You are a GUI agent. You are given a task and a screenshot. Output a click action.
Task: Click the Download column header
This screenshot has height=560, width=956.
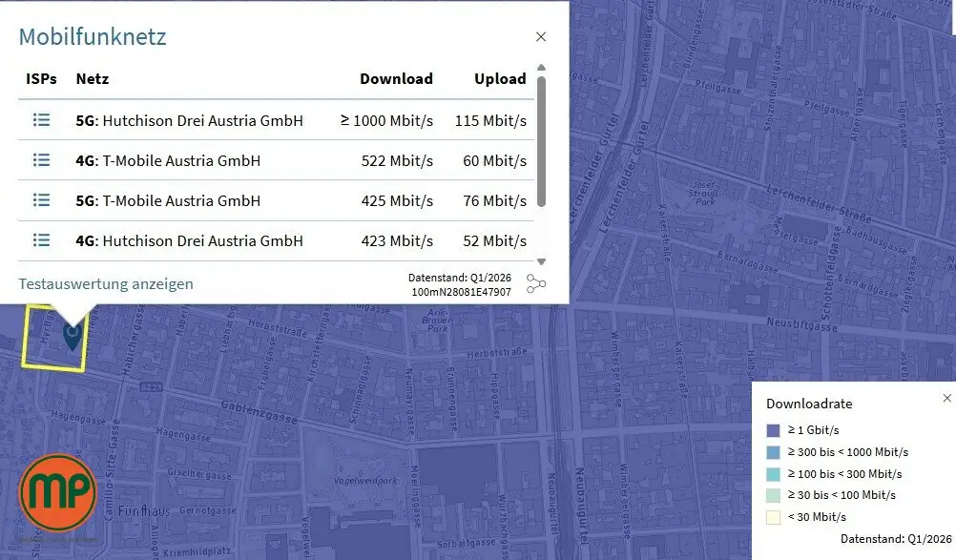coord(396,78)
